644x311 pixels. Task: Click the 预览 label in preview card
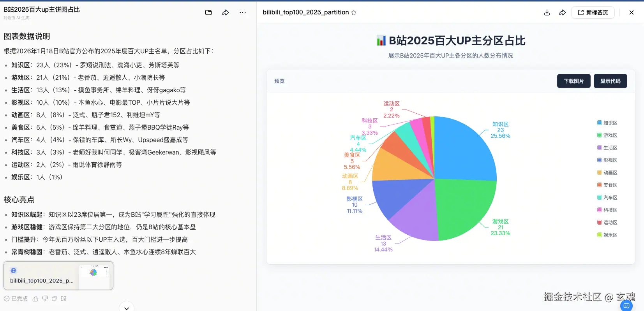click(279, 81)
